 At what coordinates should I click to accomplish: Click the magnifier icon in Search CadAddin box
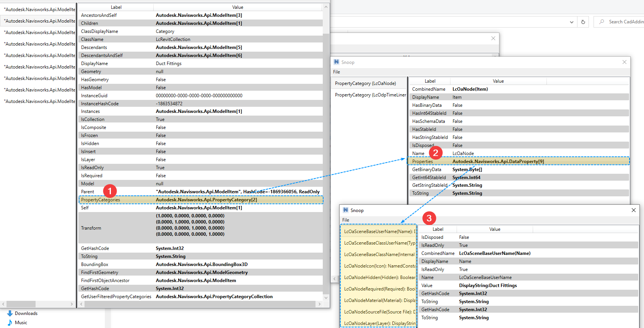[x=602, y=22]
